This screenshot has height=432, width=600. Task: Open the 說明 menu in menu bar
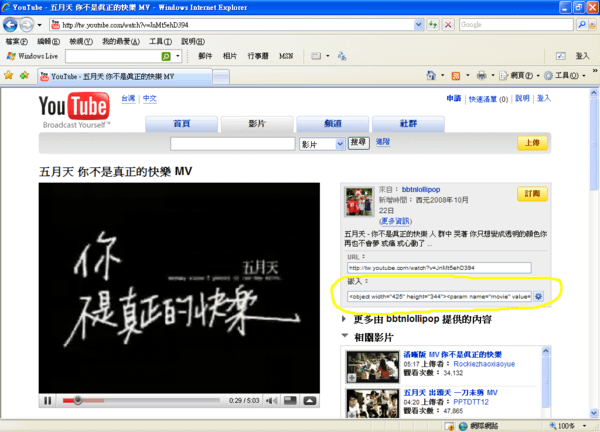193,41
